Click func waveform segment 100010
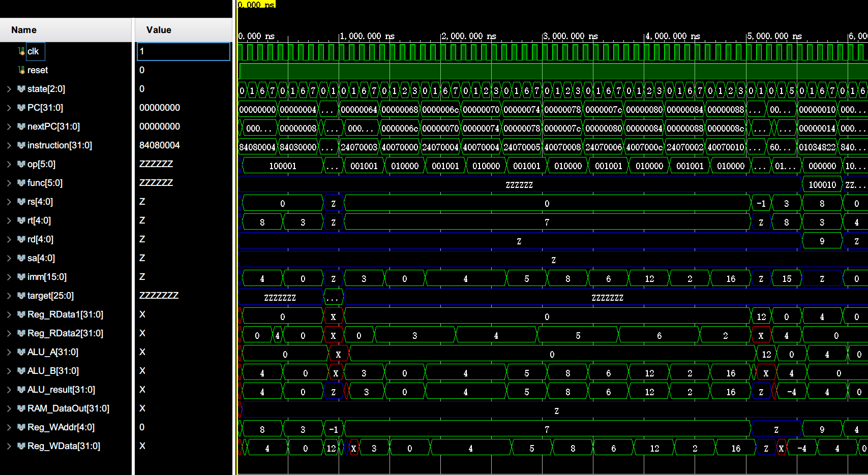The height and width of the screenshot is (475, 868). pyautogui.click(x=822, y=185)
